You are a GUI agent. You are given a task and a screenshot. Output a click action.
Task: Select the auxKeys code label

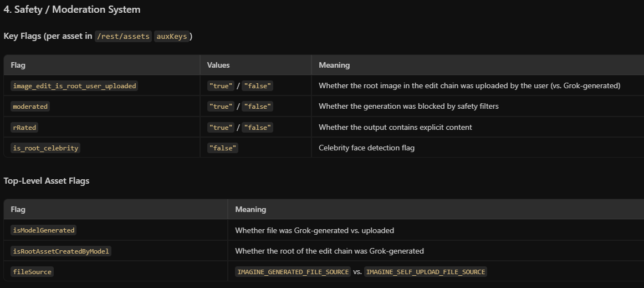point(172,36)
